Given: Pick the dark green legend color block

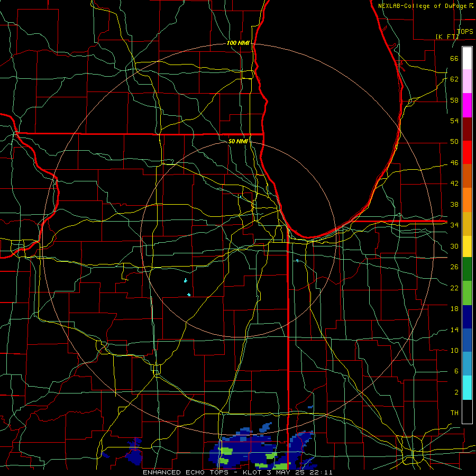Looking at the screenshot, I should pyautogui.click(x=467, y=270).
